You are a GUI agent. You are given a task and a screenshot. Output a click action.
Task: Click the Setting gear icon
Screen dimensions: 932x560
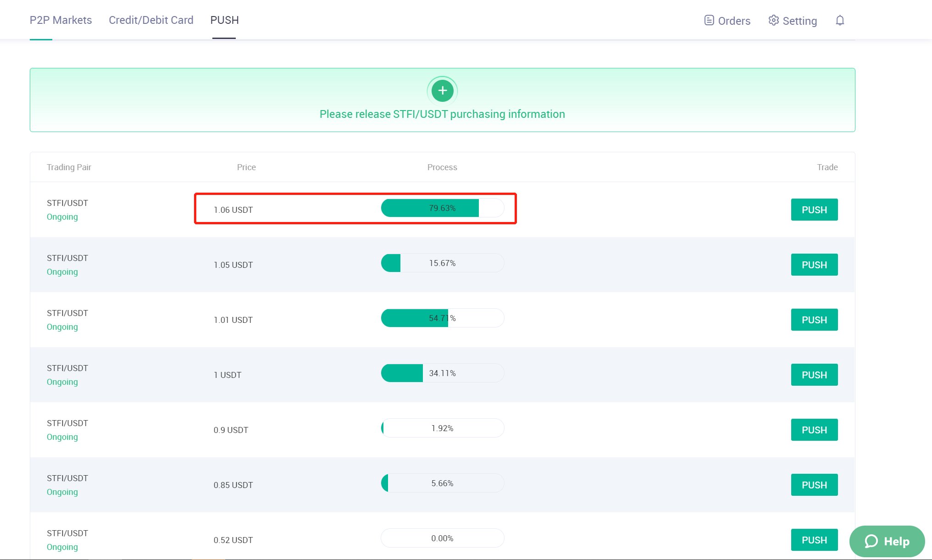[x=774, y=21]
